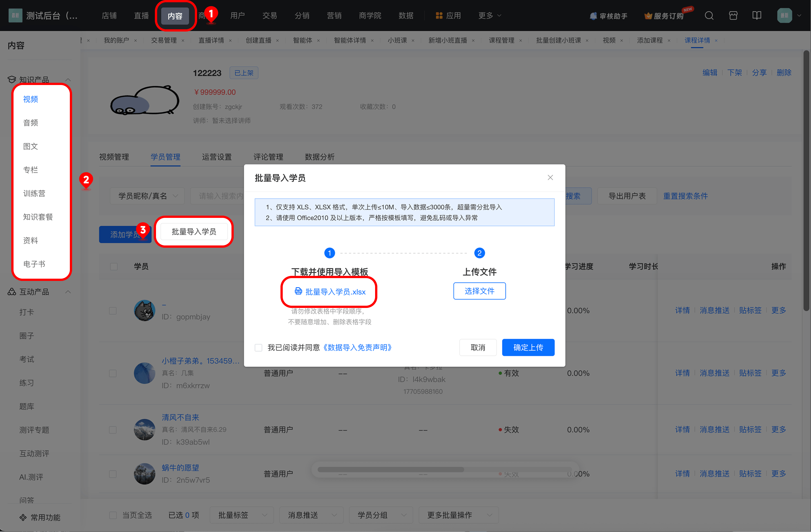The height and width of the screenshot is (532, 811).
Task: Close the 课程详情 tab with its x
Action: [x=716, y=41]
